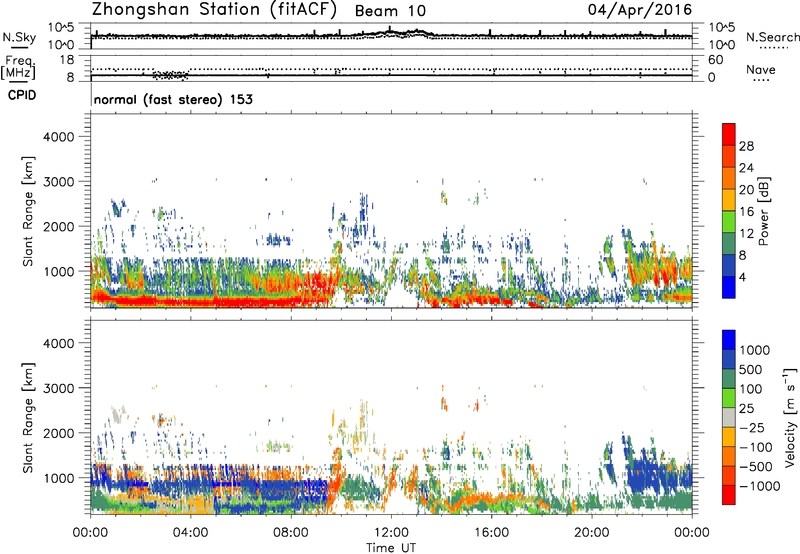Select the "Power [dB]" colorbar title
The image size is (800, 554).
click(763, 211)
